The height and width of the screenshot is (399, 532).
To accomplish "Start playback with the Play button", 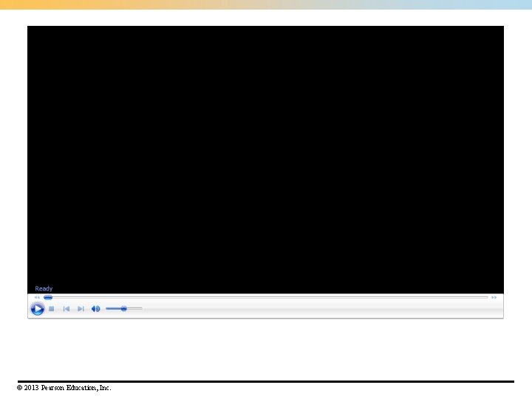I will [x=38, y=309].
